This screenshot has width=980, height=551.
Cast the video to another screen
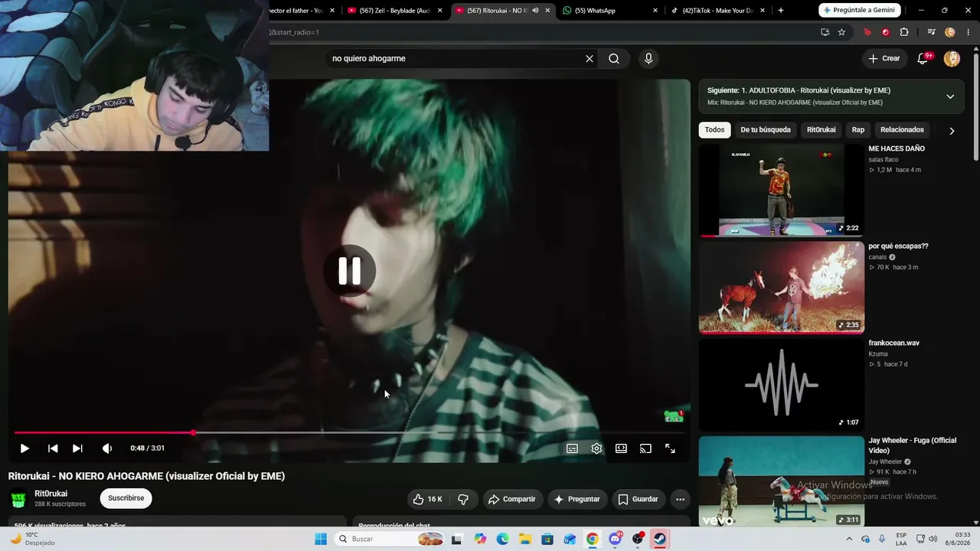[645, 448]
